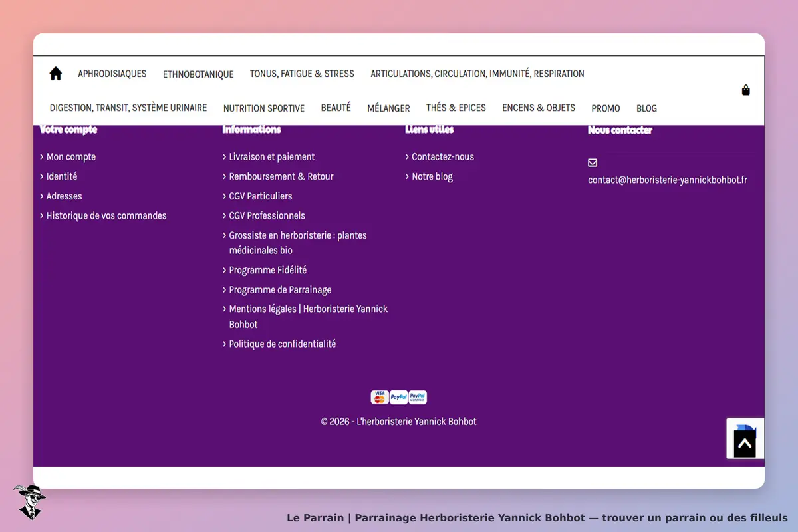Click the Nous contacter heading
Viewport: 798px width, 532px height.
pyautogui.click(x=620, y=130)
